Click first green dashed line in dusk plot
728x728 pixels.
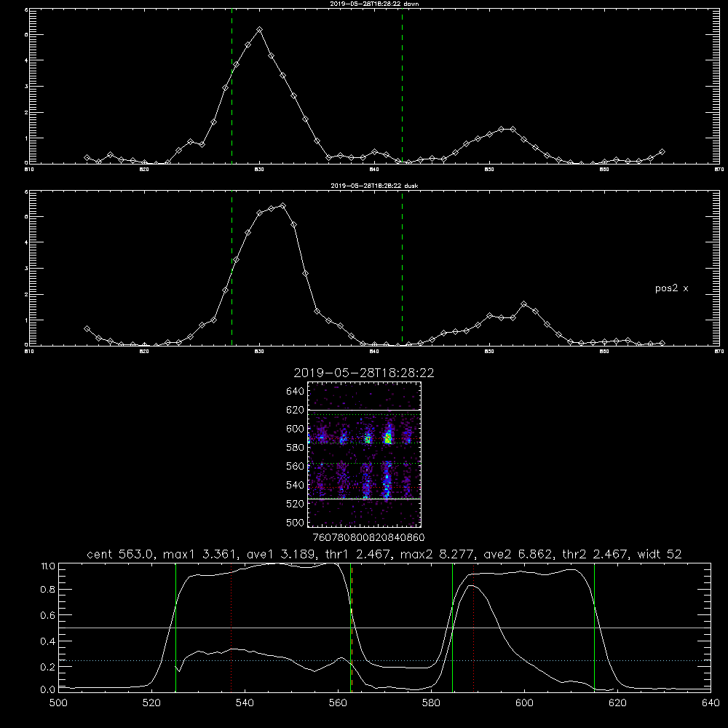tap(232, 269)
